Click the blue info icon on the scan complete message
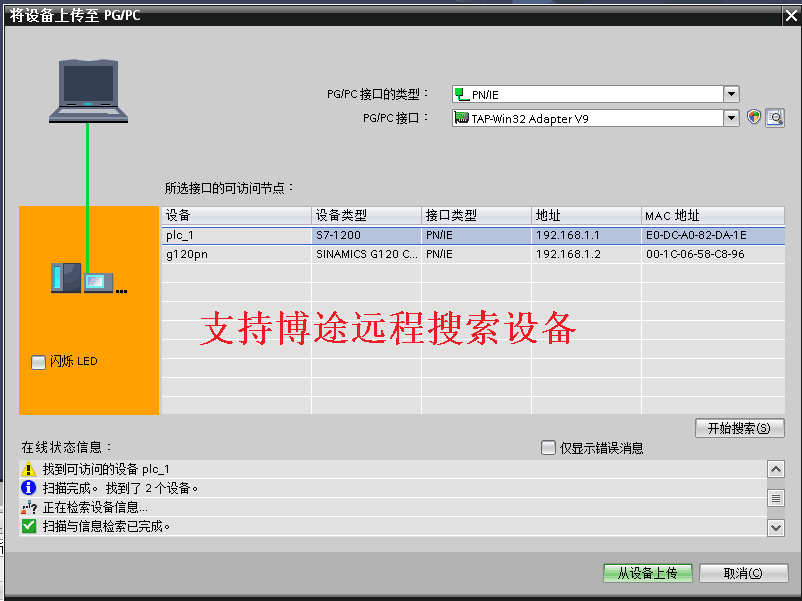This screenshot has width=802, height=601. pyautogui.click(x=28, y=487)
